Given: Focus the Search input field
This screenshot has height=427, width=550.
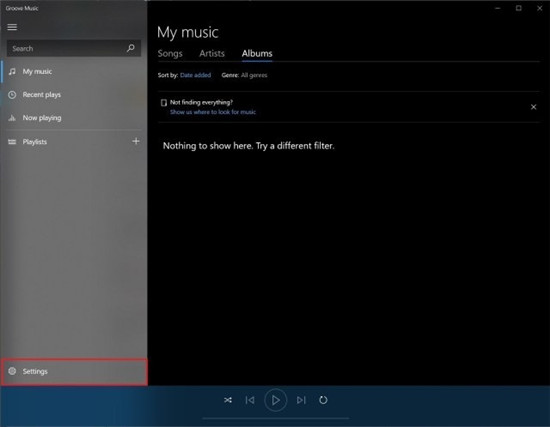Looking at the screenshot, I should (67, 48).
